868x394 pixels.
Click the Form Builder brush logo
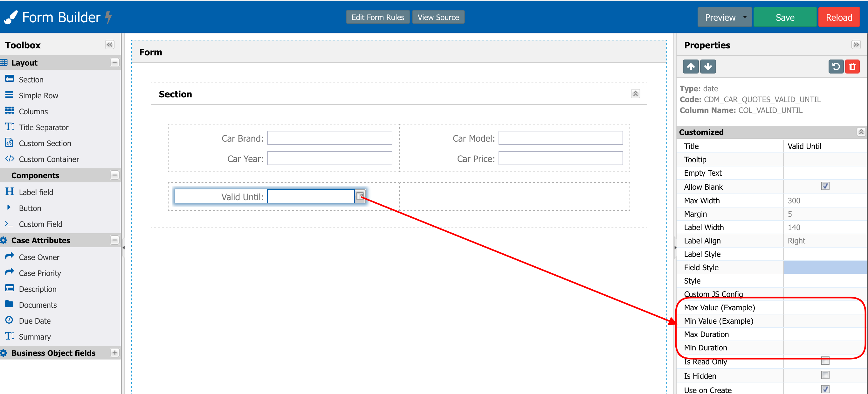point(11,17)
